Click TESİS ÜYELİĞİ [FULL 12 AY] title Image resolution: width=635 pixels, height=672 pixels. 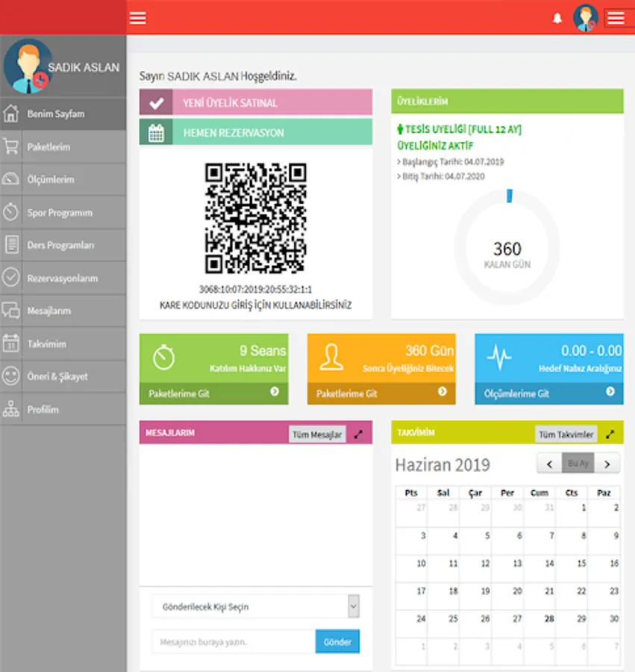coord(460,129)
